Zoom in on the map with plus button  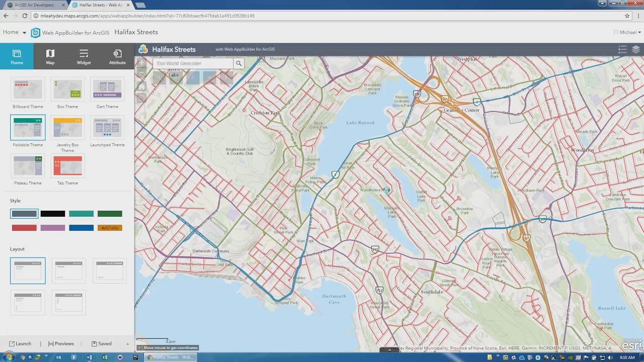(x=141, y=63)
